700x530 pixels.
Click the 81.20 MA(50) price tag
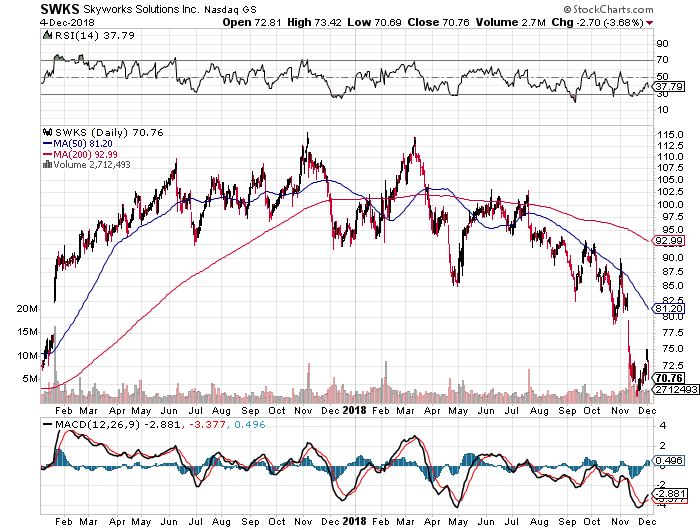[x=669, y=309]
